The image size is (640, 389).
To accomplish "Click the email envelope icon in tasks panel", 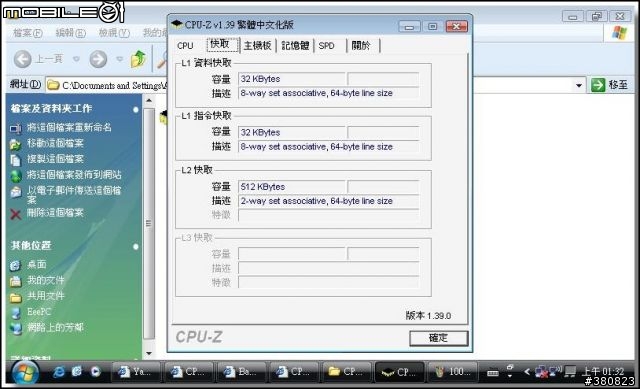I will coord(16,192).
